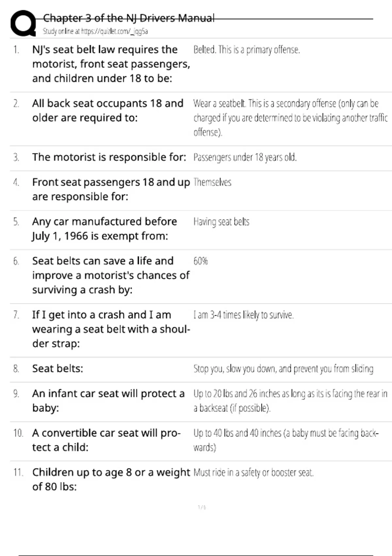Viewport: 392px width, 556px height.
Task: Click the secondary offense seatbelt answer
Action: [x=290, y=118]
